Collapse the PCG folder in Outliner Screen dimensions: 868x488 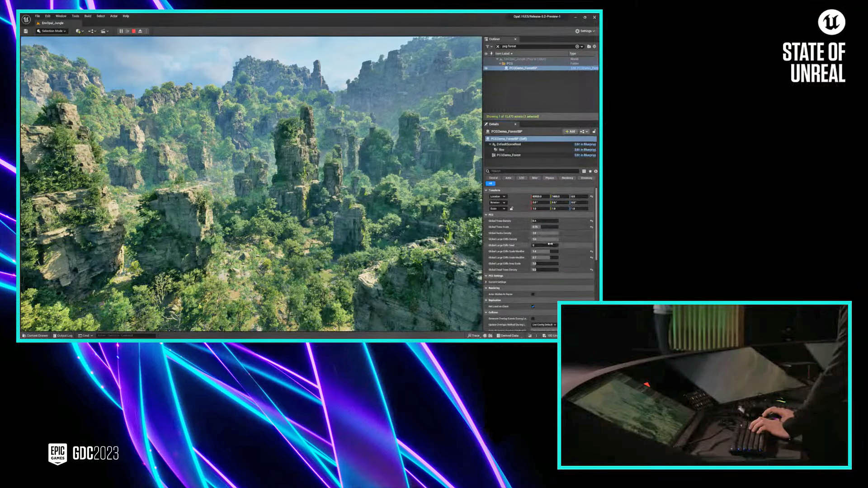click(x=500, y=64)
